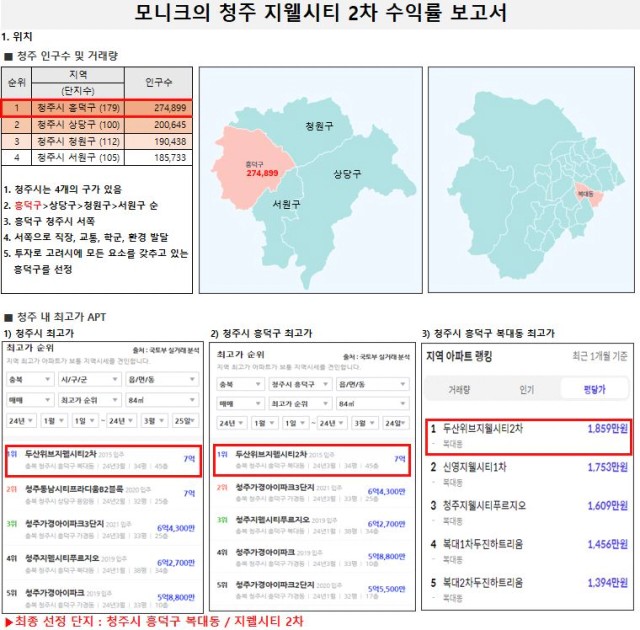Select 두산위브지웰시티2차 in 지역 아파트 랭킹

pyautogui.click(x=528, y=436)
